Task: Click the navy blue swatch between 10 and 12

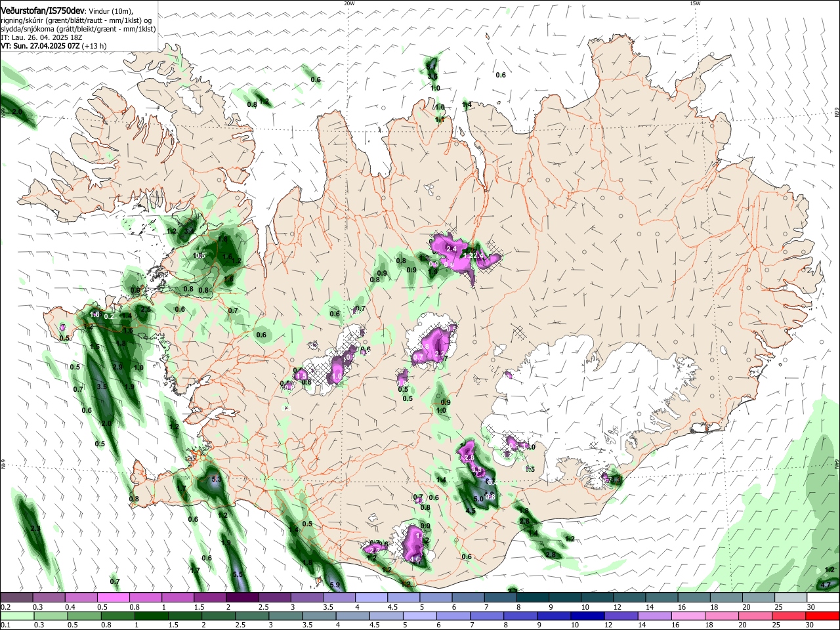Action: pyautogui.click(x=586, y=616)
